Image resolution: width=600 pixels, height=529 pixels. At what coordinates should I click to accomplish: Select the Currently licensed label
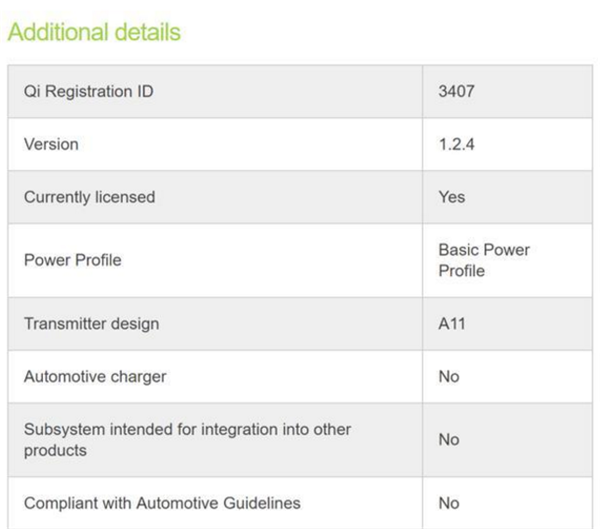tap(89, 197)
